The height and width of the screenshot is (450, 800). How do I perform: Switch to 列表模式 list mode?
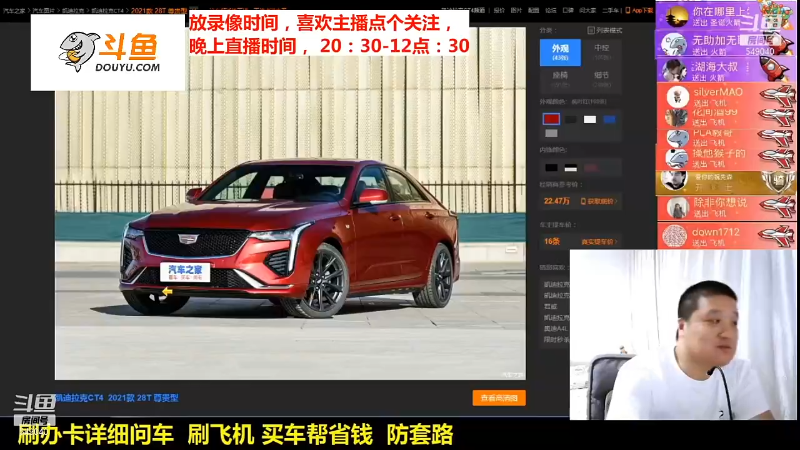point(605,31)
